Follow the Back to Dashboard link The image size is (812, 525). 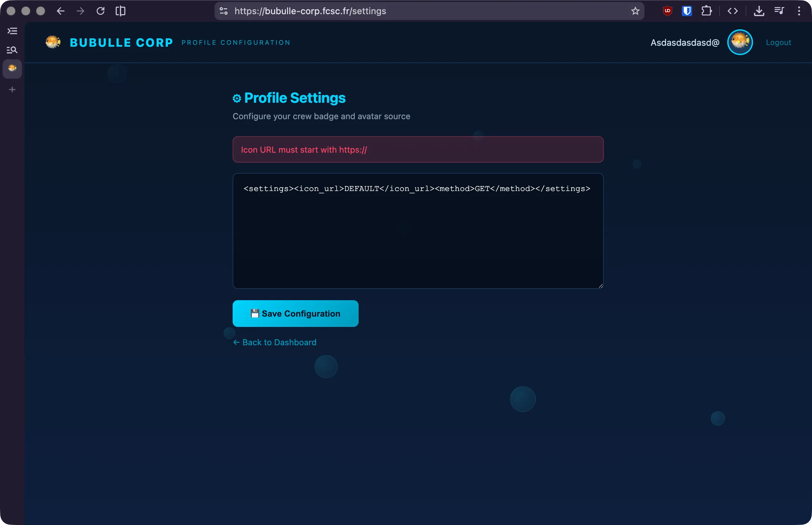(274, 342)
